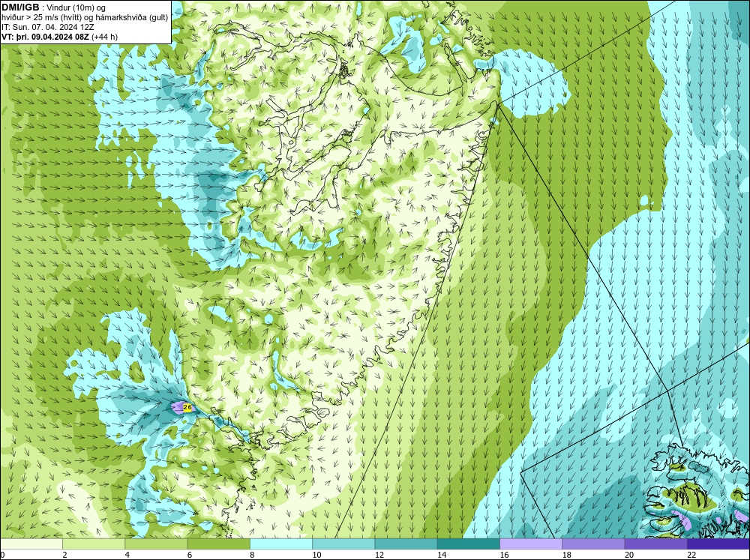The height and width of the screenshot is (560, 750).
Task: Select the 2–4 m/s light green swatch
Action: click(x=94, y=544)
